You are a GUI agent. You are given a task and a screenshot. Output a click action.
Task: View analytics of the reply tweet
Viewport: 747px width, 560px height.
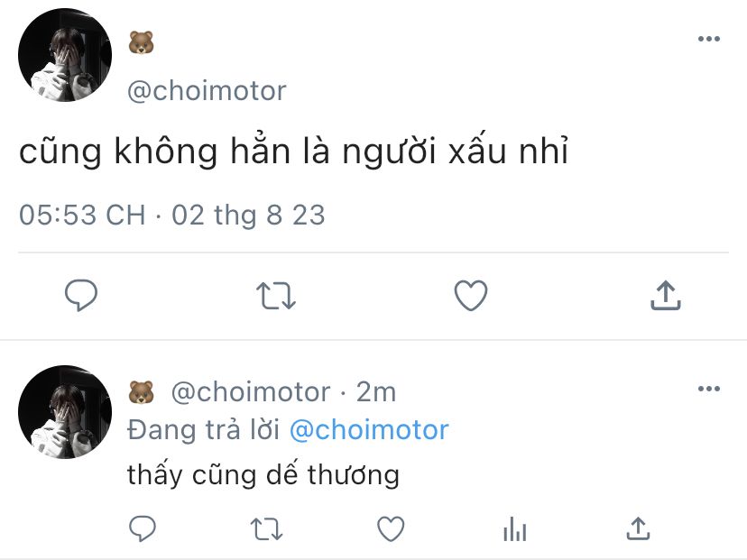click(514, 529)
